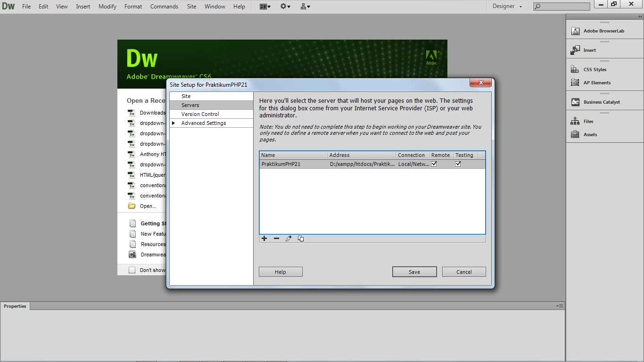Open the New Features link on the Welcome screen
This screenshot has width=644, height=362.
click(148, 234)
